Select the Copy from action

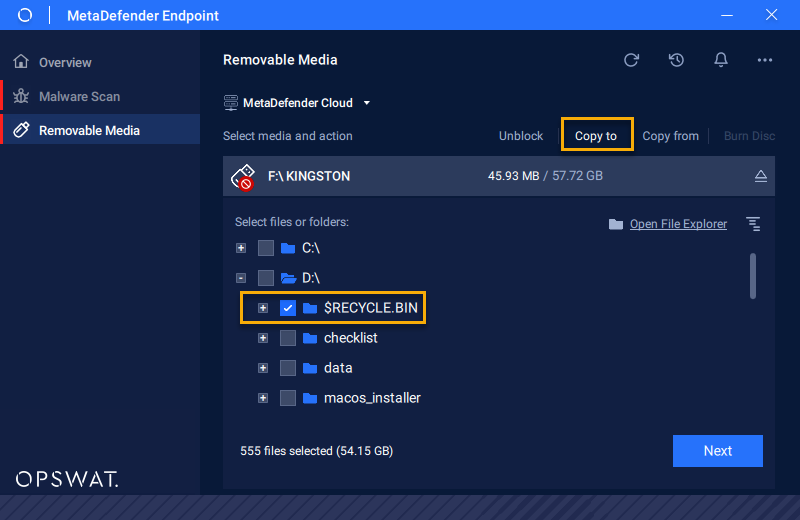[x=670, y=136]
